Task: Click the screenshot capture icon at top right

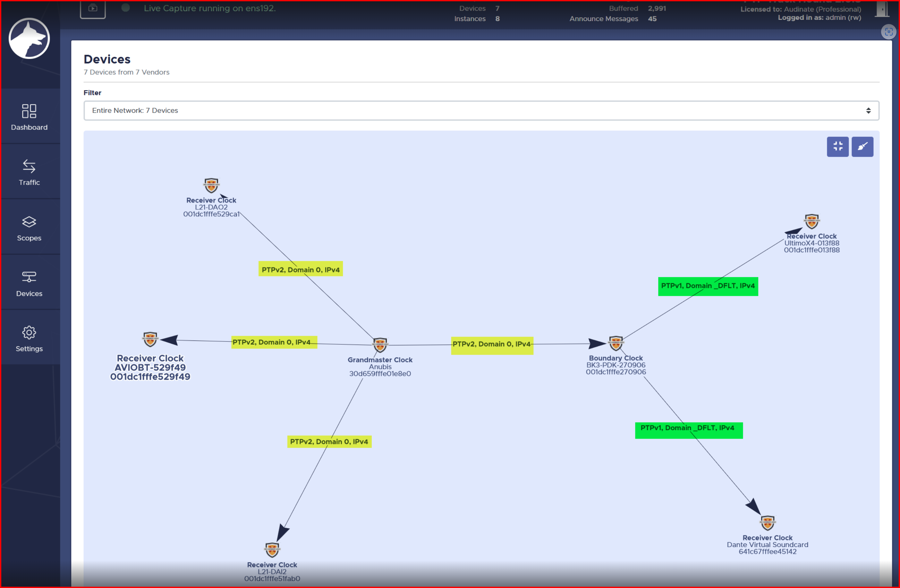Action: coord(889,32)
